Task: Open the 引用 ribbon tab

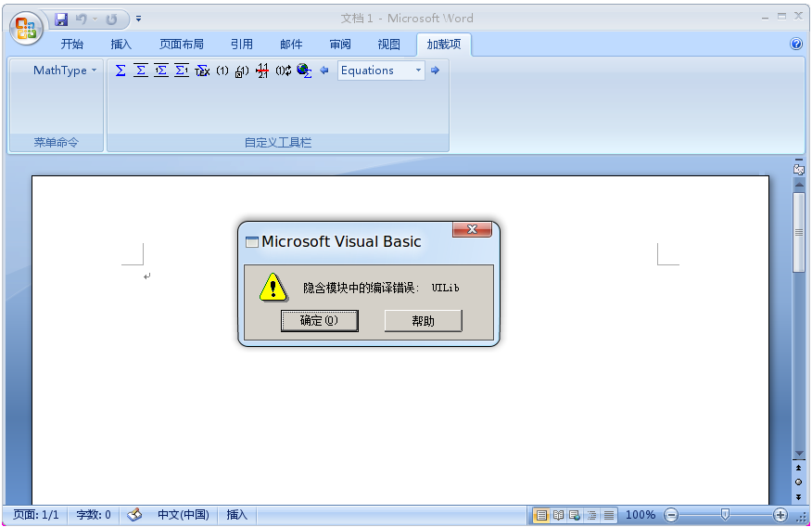Action: [x=242, y=44]
